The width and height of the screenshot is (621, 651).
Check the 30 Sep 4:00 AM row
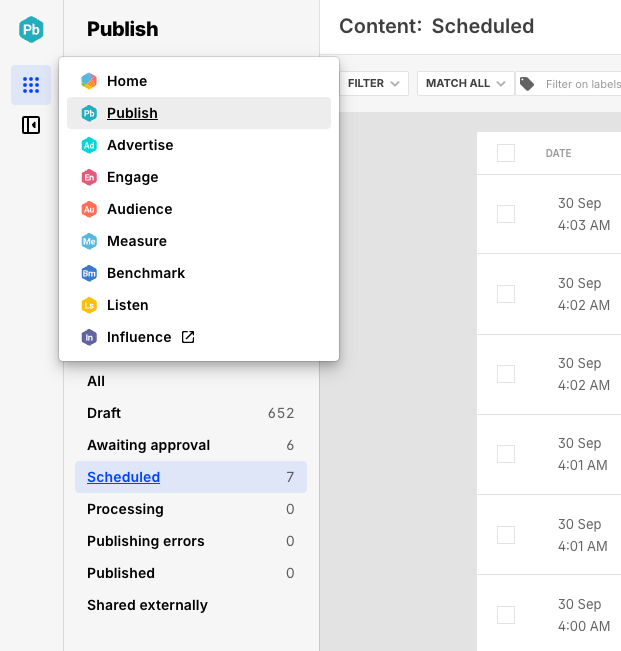tap(506, 615)
